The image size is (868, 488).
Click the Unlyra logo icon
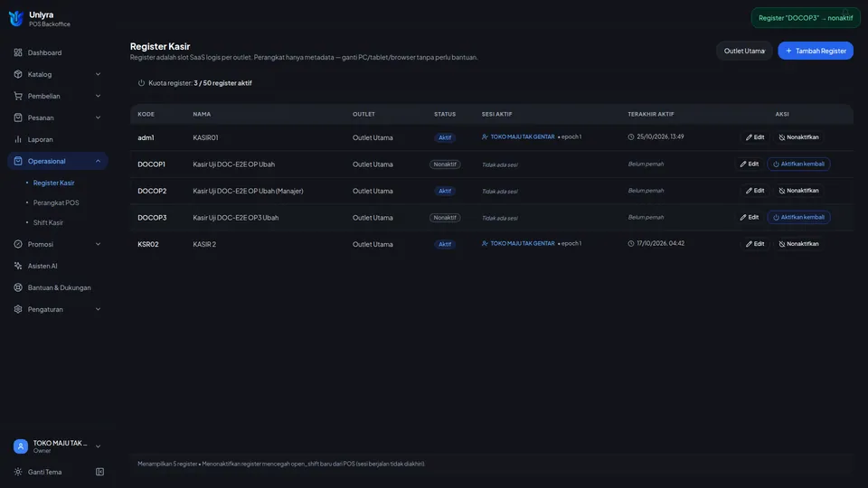coord(16,18)
